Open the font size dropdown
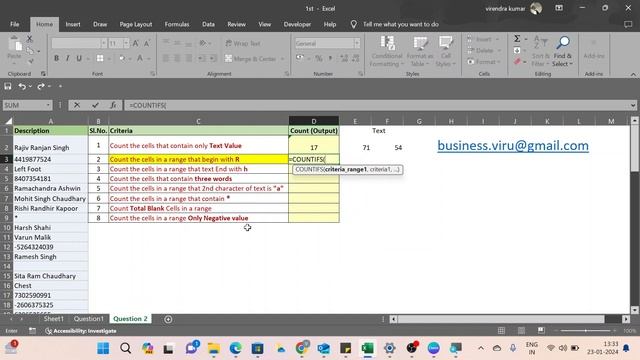Image resolution: width=640 pixels, height=360 pixels. point(126,43)
